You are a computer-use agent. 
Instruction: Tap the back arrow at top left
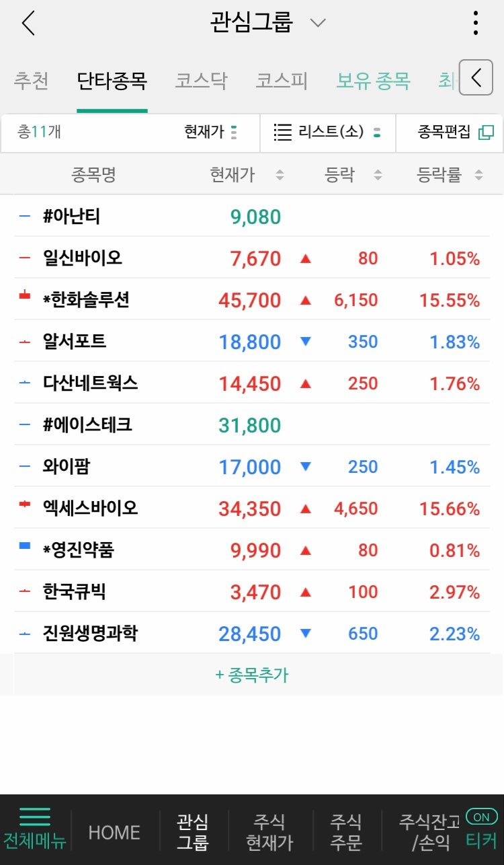pyautogui.click(x=28, y=24)
